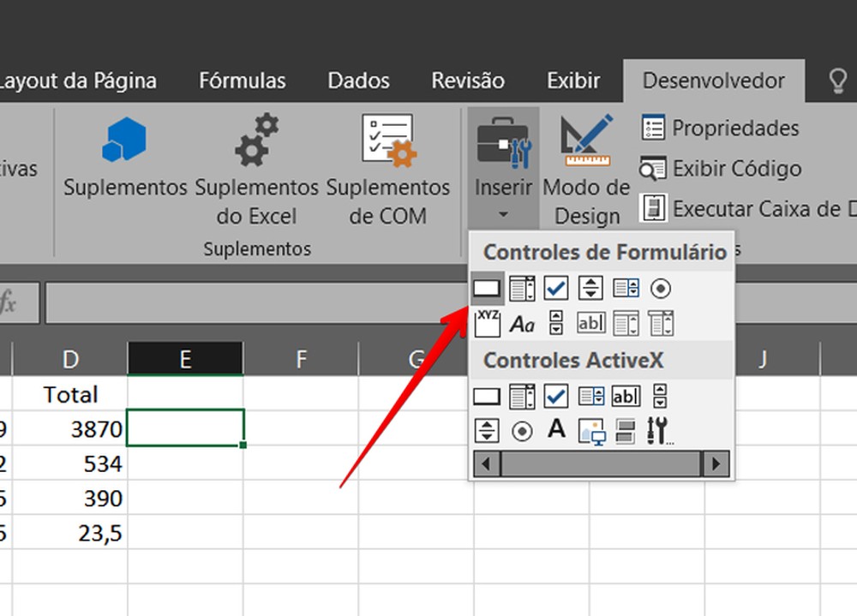Insert the Scroll Bar form control
The width and height of the screenshot is (857, 616).
tap(555, 323)
